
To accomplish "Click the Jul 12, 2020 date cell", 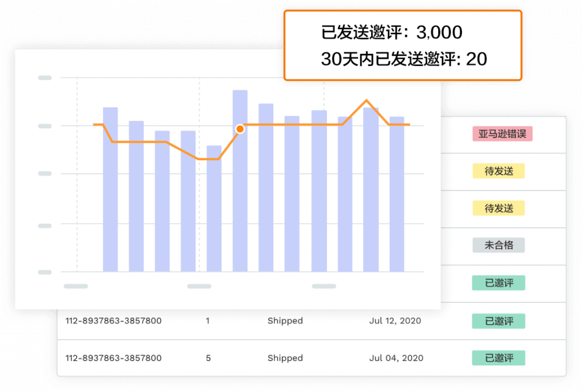I will [x=393, y=320].
